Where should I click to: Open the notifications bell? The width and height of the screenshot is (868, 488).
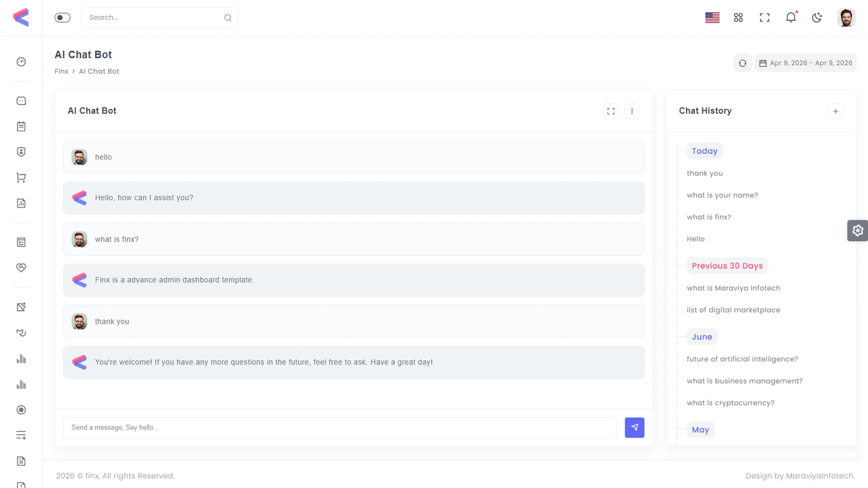pyautogui.click(x=791, y=18)
